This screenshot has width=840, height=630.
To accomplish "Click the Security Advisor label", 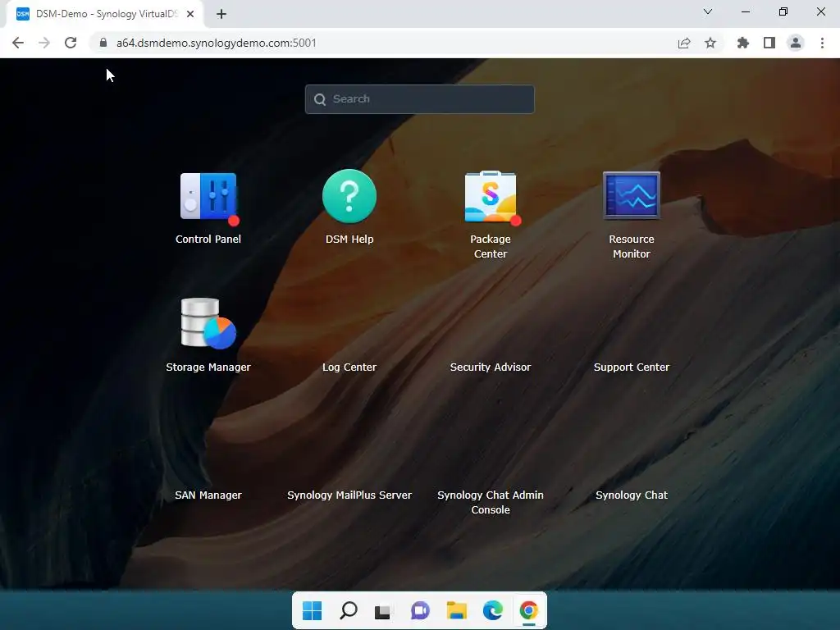I will coord(491,367).
